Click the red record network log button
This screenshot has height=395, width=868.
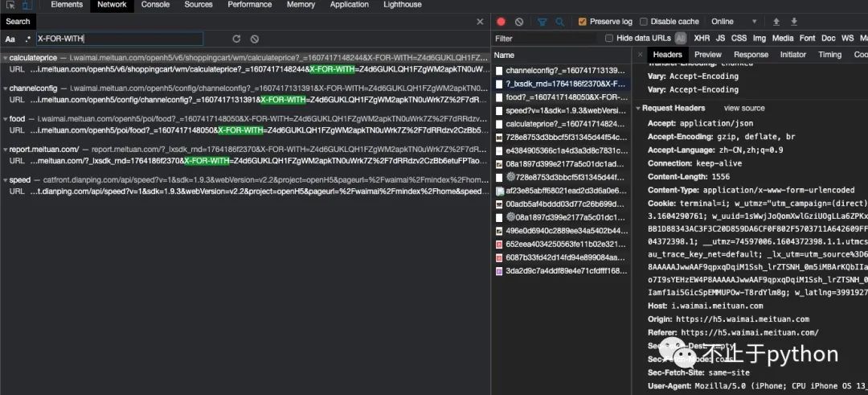click(x=502, y=22)
